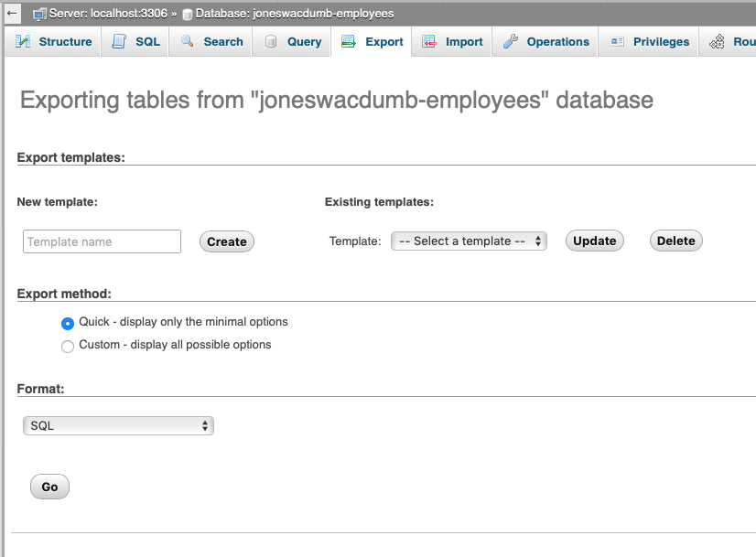This screenshot has width=756, height=557.
Task: Open the Import tab icon
Action: 427,41
